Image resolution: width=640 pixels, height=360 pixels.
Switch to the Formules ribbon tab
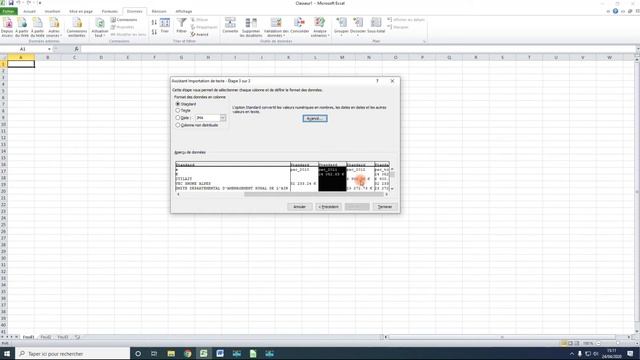point(109,11)
